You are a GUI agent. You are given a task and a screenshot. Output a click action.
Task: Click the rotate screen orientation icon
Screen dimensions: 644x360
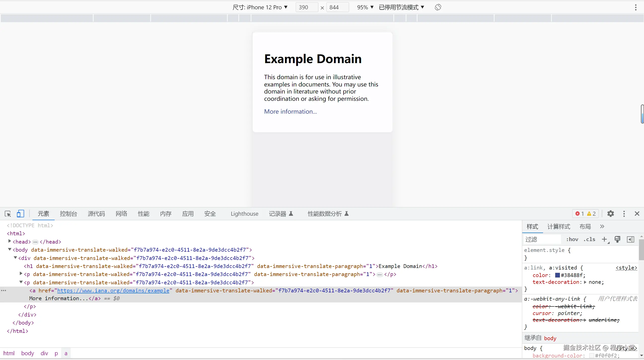438,7
